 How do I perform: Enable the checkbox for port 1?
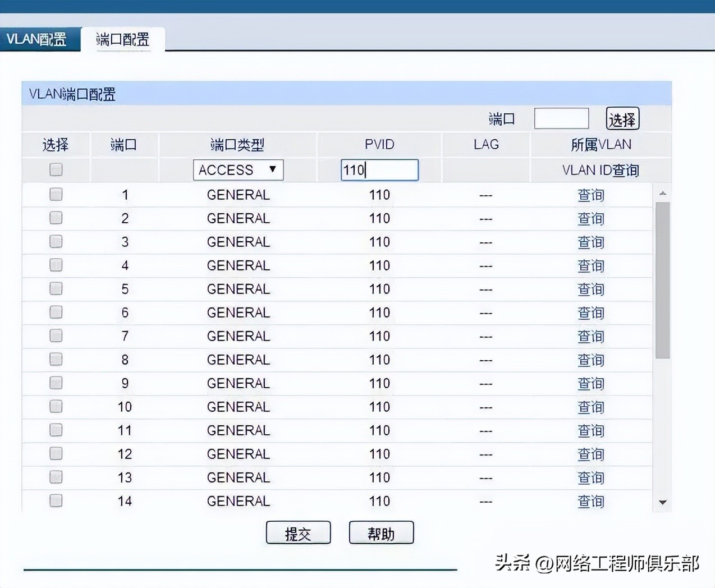click(x=56, y=194)
